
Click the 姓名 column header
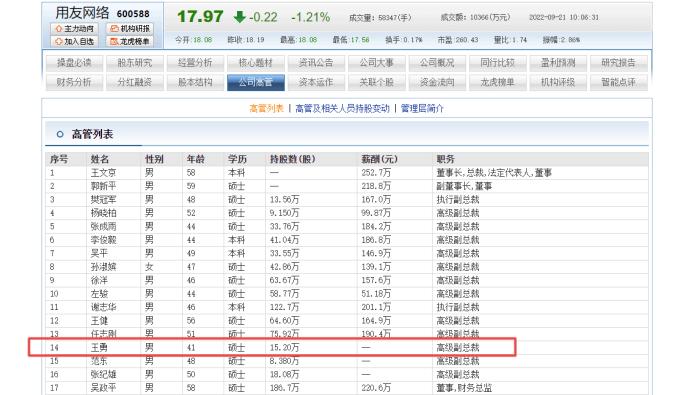[x=100, y=159]
